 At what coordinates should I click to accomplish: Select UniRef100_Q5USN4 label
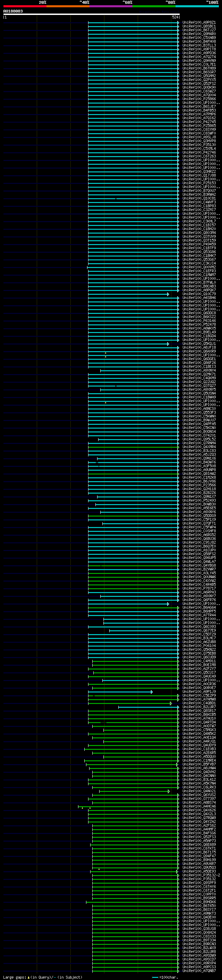coord(199,394)
